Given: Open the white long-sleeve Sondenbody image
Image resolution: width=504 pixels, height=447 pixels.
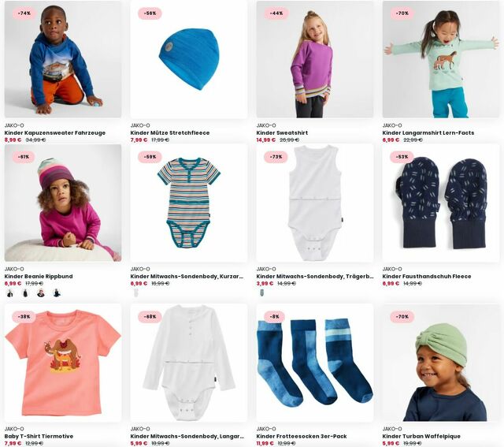Looking at the screenshot, I should pos(189,363).
